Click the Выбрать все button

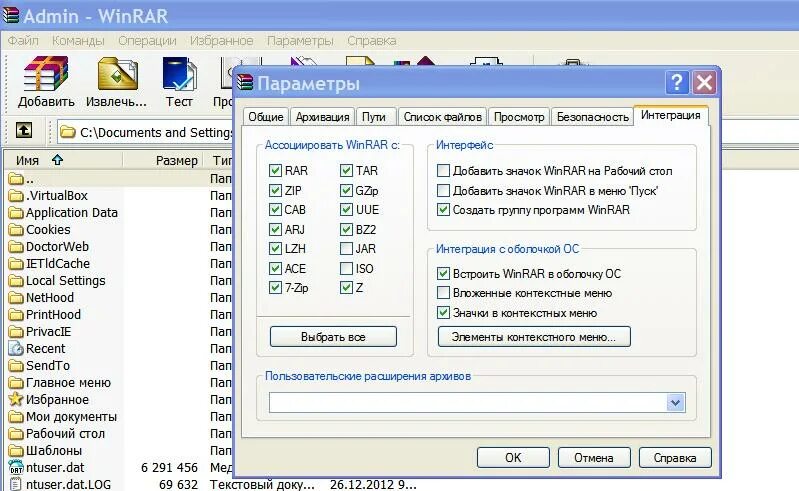pos(333,337)
